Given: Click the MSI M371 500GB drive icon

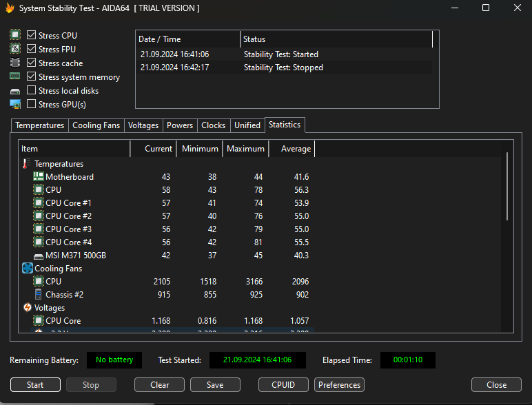Looking at the screenshot, I should point(39,256).
